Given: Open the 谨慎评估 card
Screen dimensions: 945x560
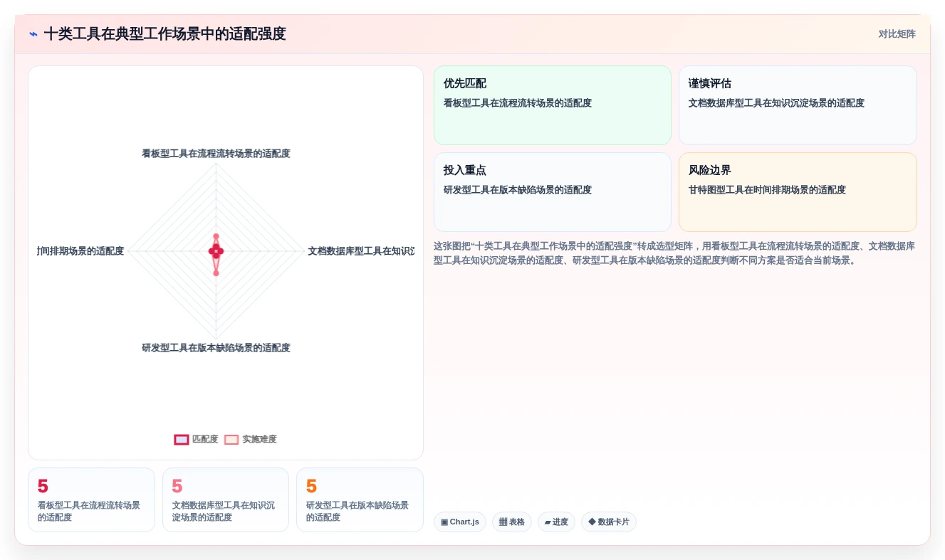Looking at the screenshot, I should point(798,105).
